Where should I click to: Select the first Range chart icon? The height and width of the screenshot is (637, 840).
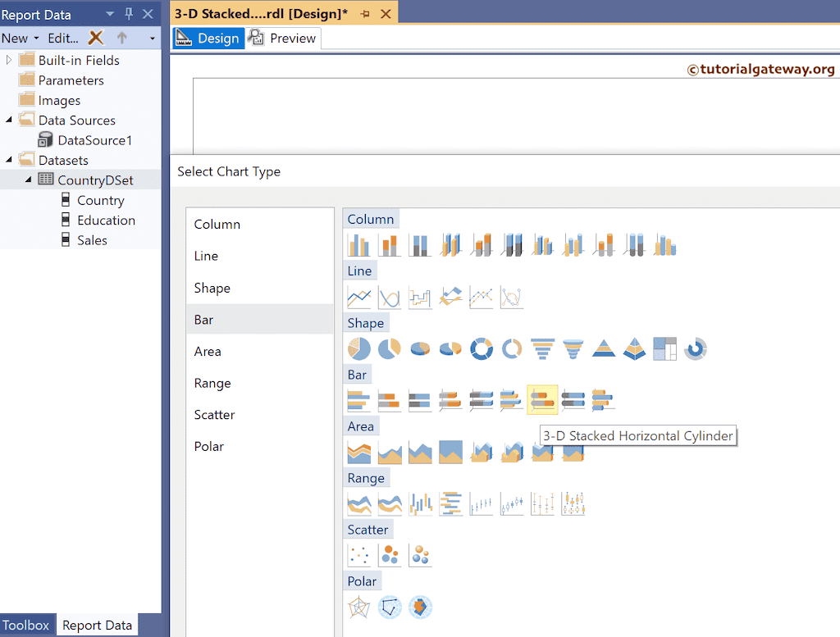(359, 504)
